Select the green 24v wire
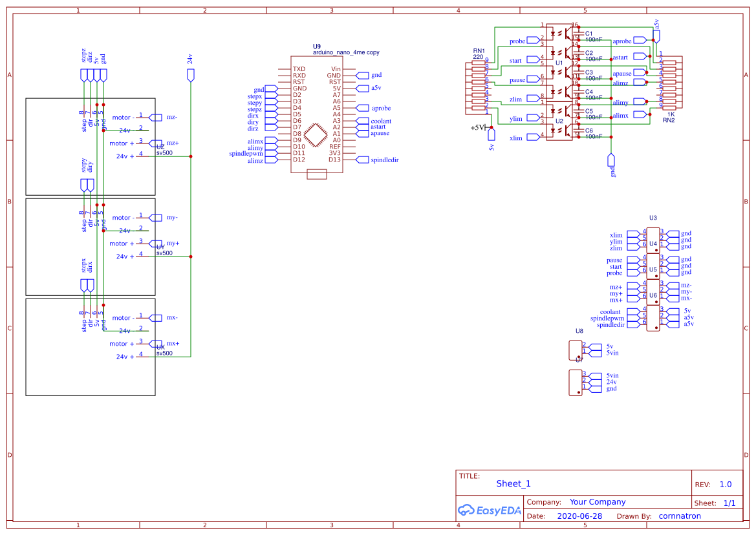756x535 pixels. [x=190, y=194]
